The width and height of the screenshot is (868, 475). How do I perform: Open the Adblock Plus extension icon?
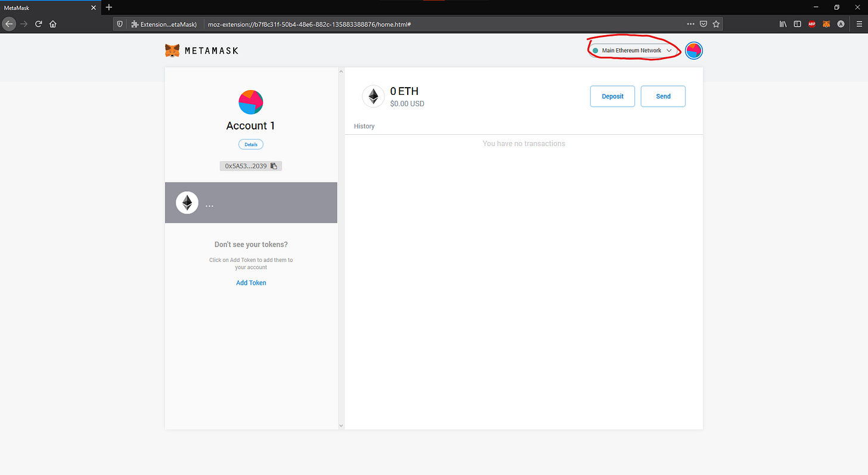pos(812,24)
